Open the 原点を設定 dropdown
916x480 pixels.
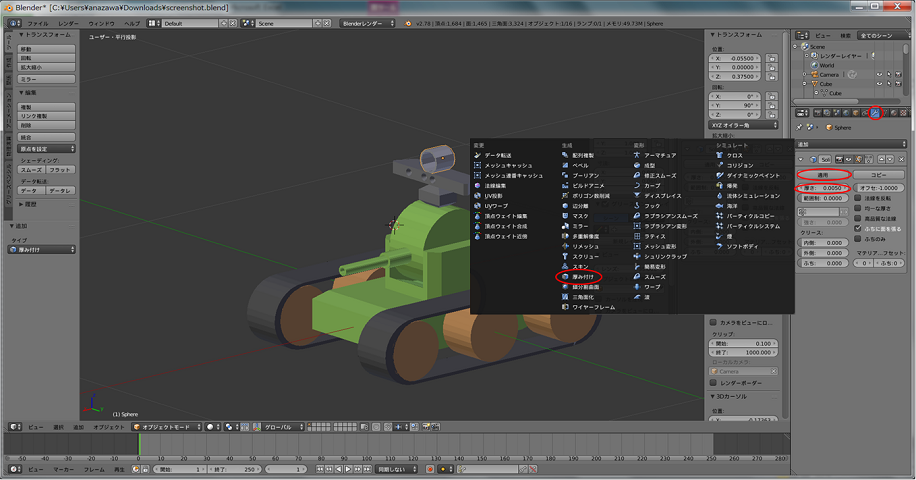47,148
